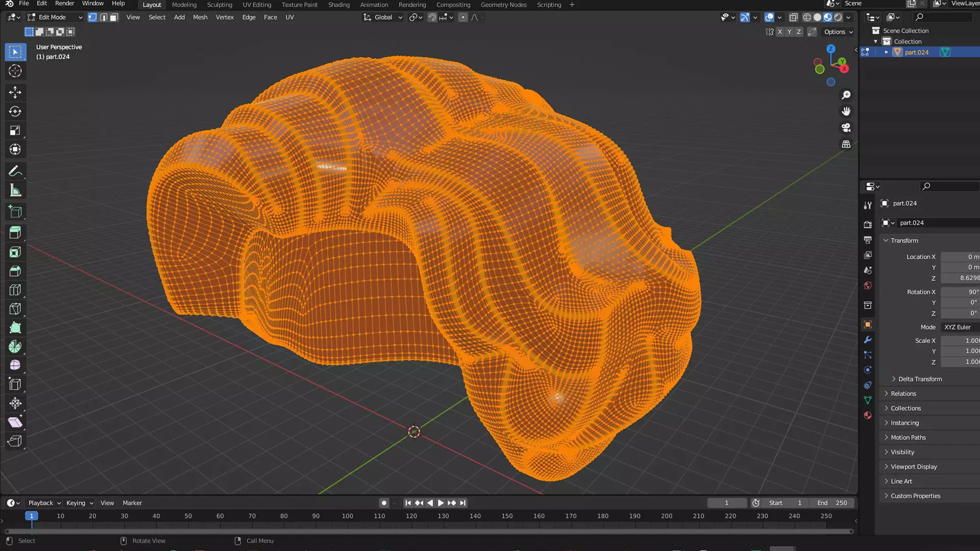This screenshot has width=980, height=551.
Task: Toggle X-ray display mode
Action: click(793, 17)
